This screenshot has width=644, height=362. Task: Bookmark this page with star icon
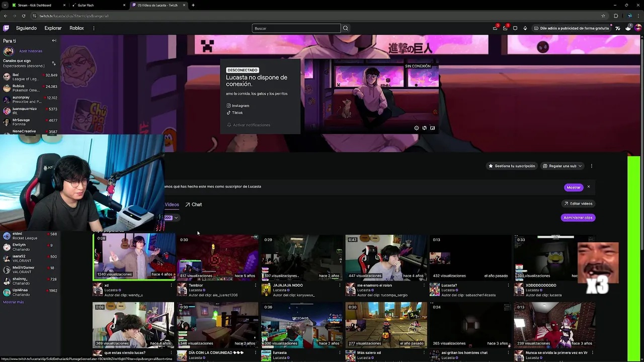tap(603, 16)
